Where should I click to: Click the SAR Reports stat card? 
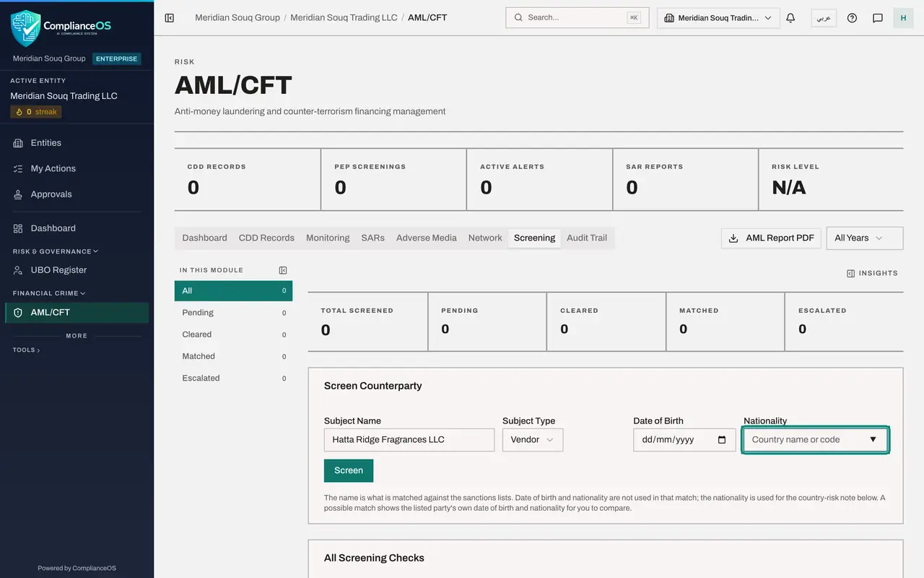[686, 179]
